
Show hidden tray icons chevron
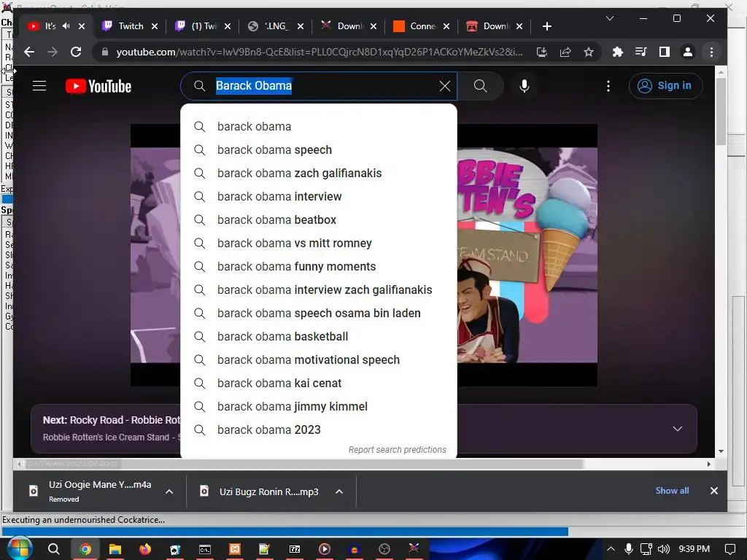(611, 549)
